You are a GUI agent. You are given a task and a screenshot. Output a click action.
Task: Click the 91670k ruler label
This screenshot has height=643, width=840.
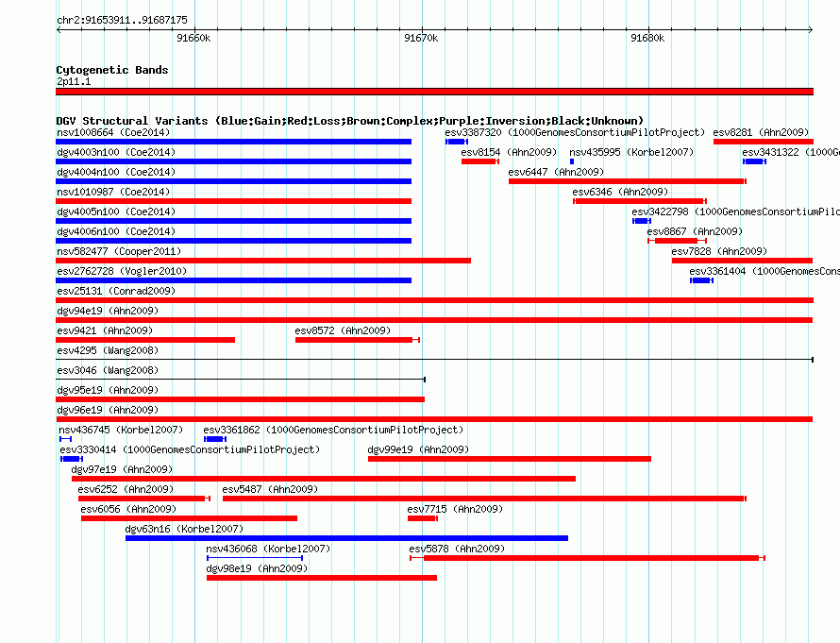coord(421,38)
